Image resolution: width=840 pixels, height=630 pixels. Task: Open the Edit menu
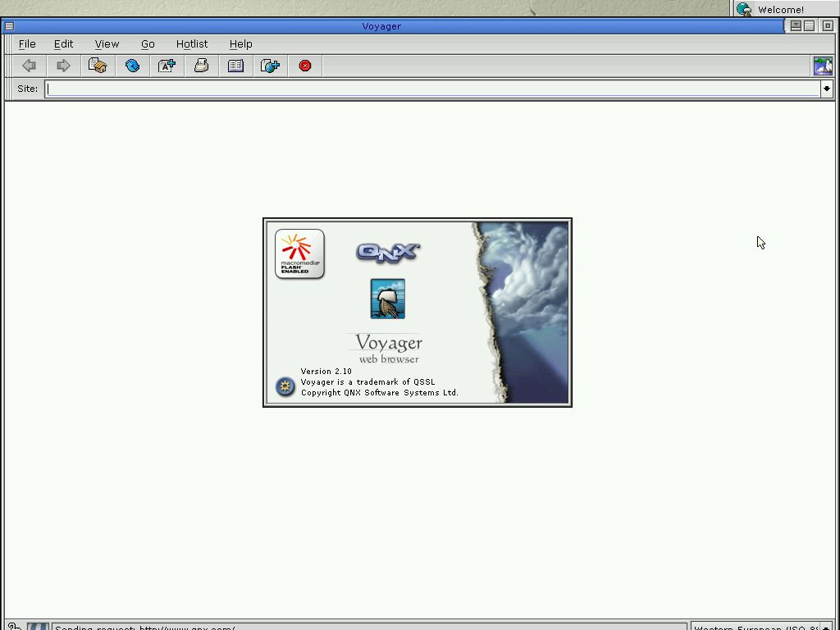(63, 44)
